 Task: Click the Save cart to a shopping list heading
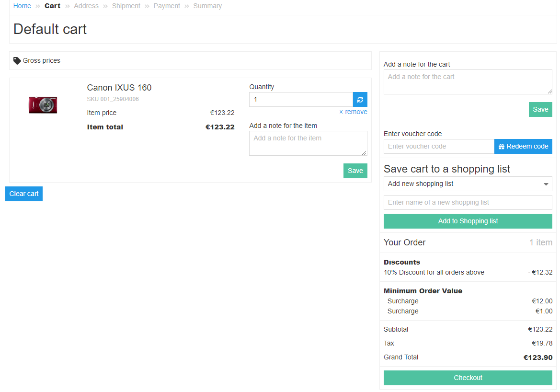click(x=447, y=169)
